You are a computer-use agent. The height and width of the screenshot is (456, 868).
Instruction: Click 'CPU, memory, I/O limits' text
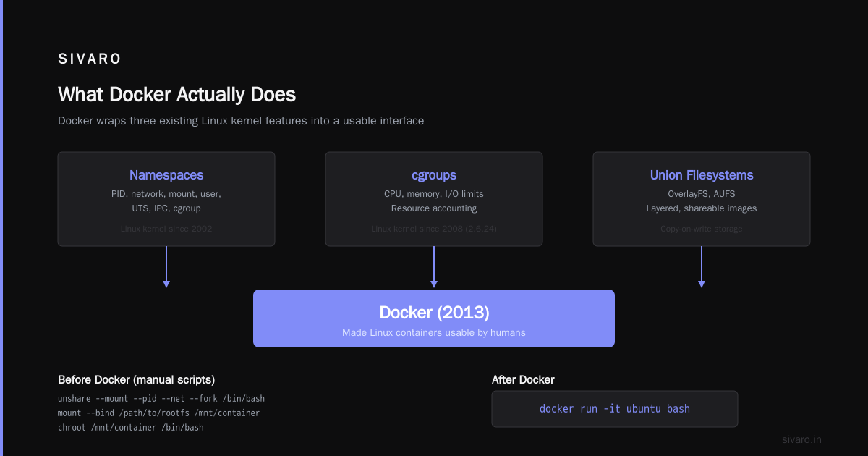pyautogui.click(x=434, y=194)
